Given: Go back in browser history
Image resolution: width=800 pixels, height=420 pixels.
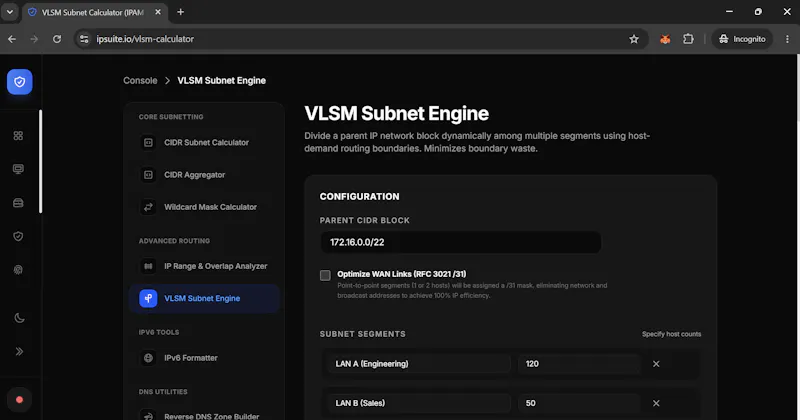Looking at the screenshot, I should click(x=12, y=39).
